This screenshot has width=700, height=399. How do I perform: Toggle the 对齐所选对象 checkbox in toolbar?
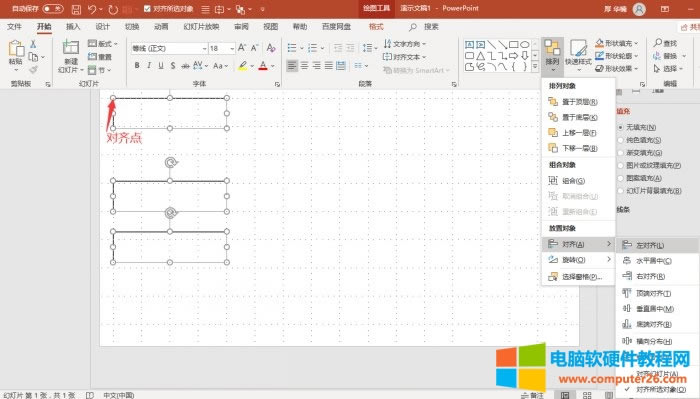(148, 8)
